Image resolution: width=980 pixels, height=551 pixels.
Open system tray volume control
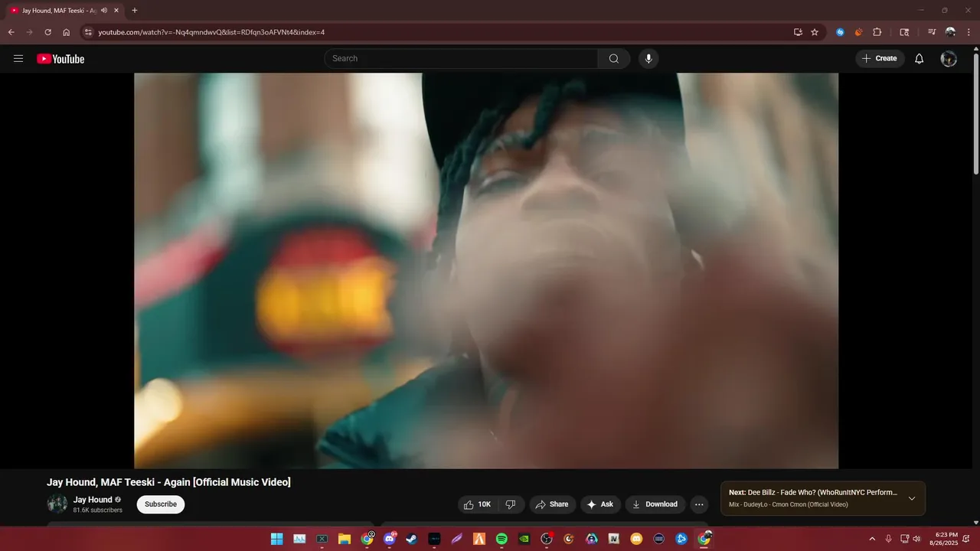[916, 539]
